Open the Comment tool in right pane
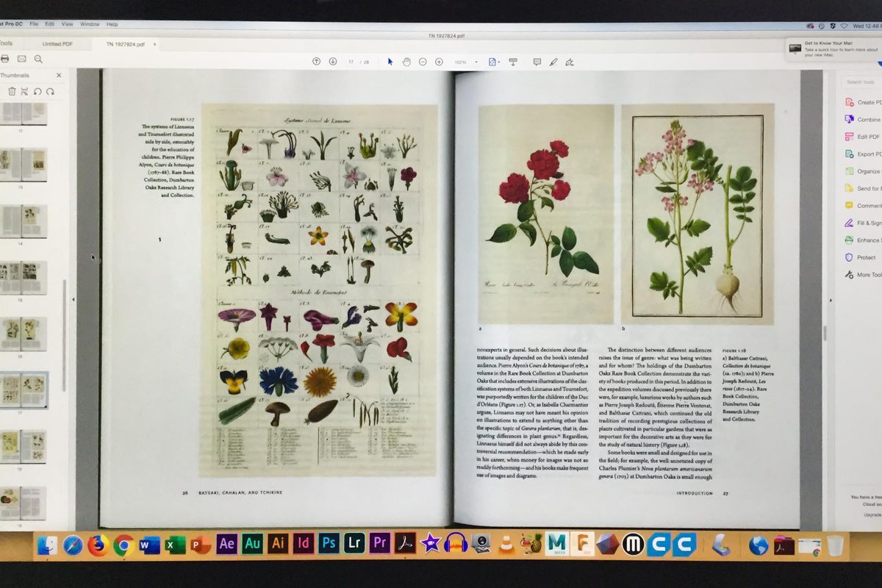 [863, 206]
